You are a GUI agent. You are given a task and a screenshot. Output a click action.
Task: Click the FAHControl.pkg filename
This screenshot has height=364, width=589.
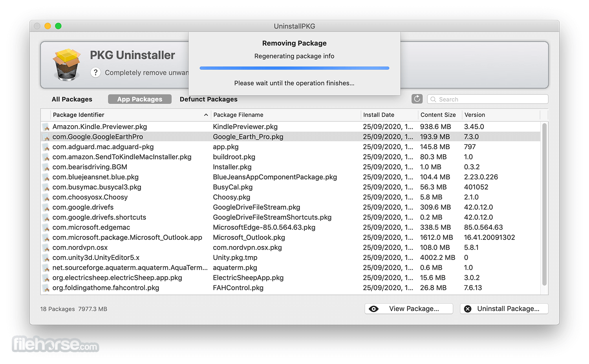pos(238,288)
